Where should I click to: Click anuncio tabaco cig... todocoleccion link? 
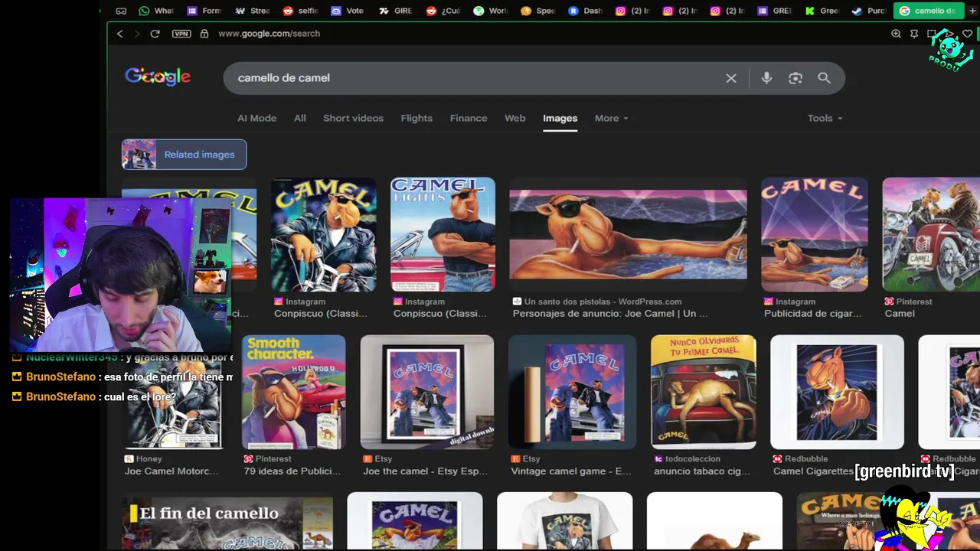pos(702,471)
